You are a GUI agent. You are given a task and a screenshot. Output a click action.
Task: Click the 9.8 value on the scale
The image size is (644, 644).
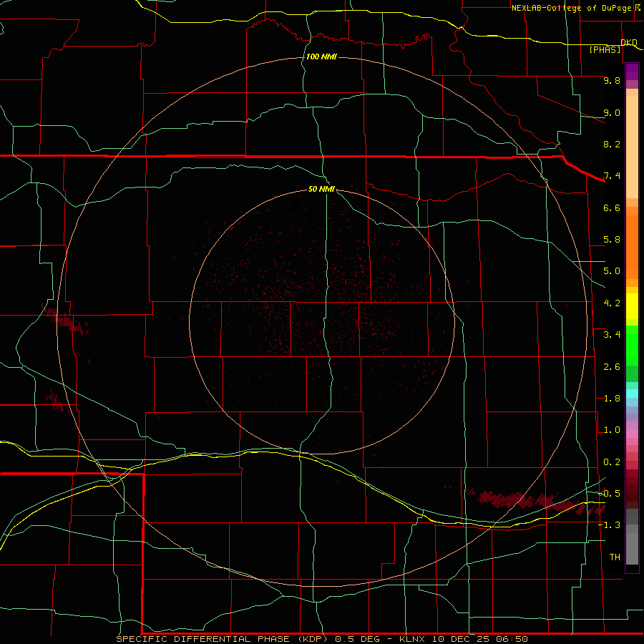(x=612, y=80)
